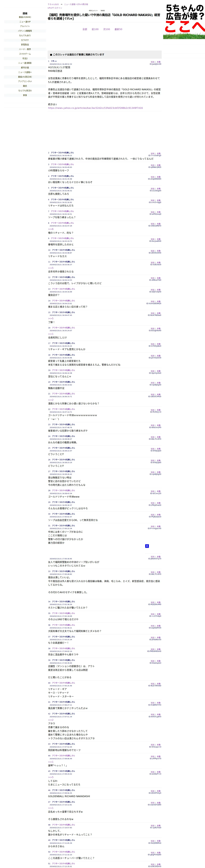Screen dimensions: 205x868
Task: Close the inline ad with the blue X
Action: pos(147,546)
